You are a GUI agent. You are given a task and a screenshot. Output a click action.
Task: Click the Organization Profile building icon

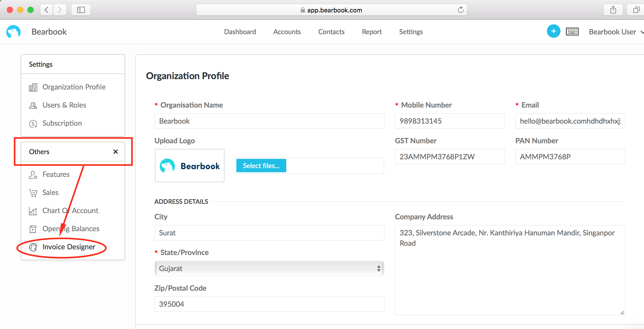tap(33, 87)
